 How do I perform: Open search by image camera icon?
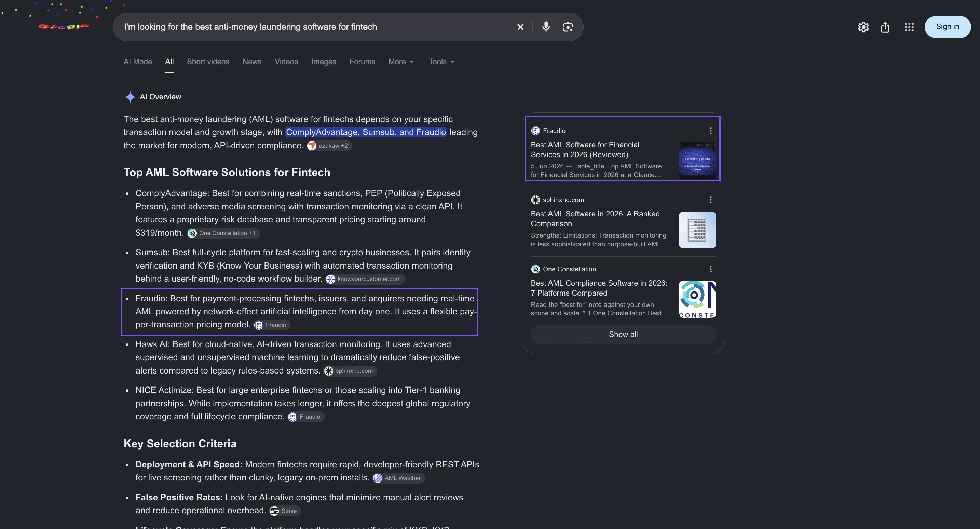568,27
